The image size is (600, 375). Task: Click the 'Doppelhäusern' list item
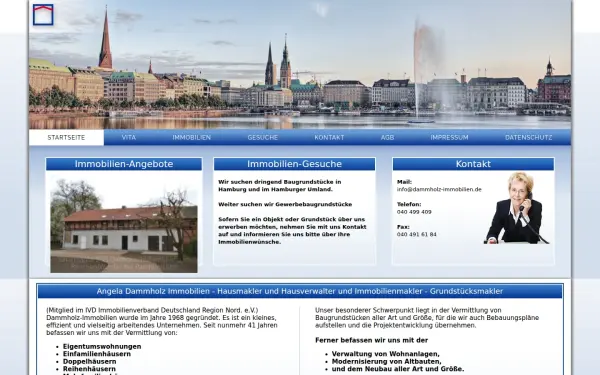coord(90,362)
